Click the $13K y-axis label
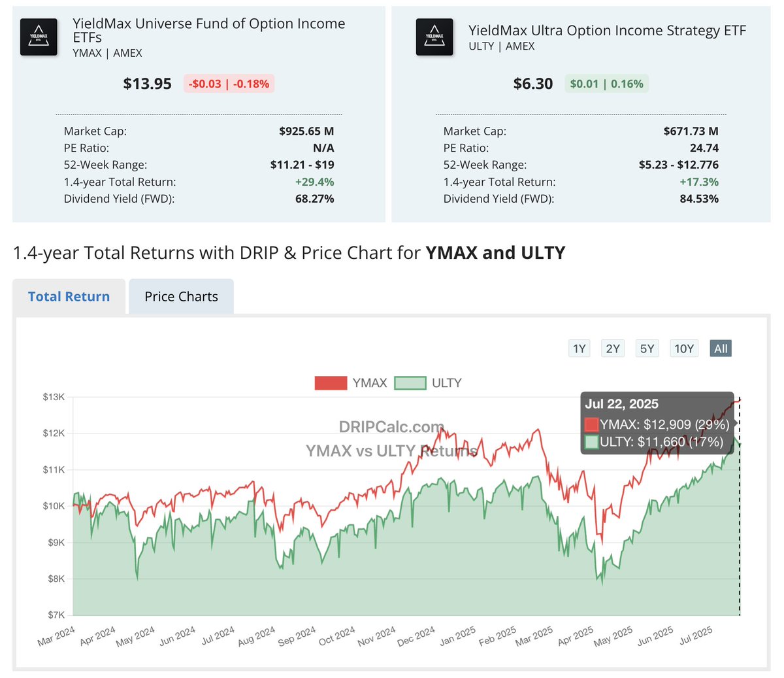The width and height of the screenshot is (784, 678). (54, 397)
